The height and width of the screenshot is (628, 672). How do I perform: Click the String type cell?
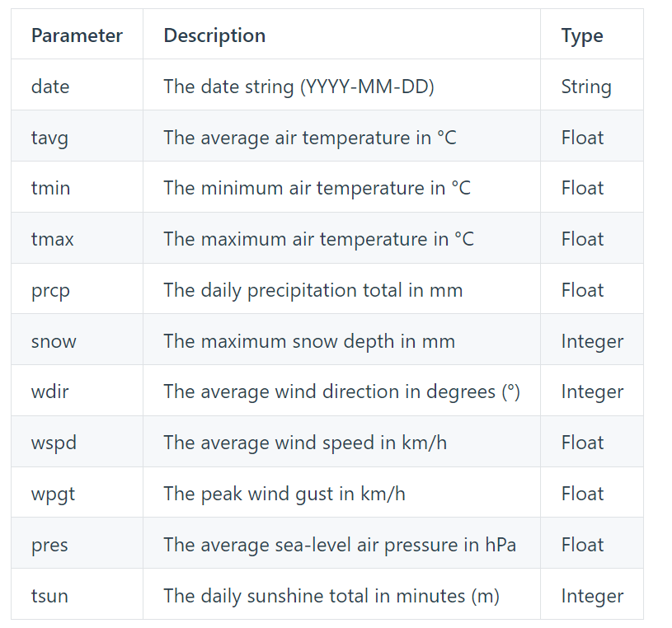click(586, 87)
